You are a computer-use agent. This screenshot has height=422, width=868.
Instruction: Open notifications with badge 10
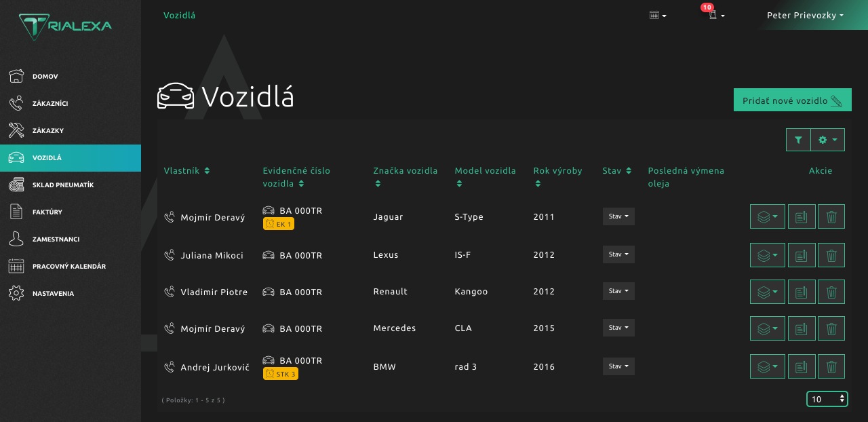click(716, 14)
